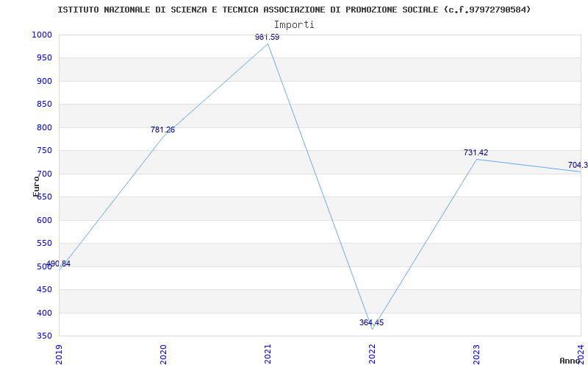This screenshot has width=588, height=368.
Task: Click the 364.45 lowest data label
Action: coord(371,322)
